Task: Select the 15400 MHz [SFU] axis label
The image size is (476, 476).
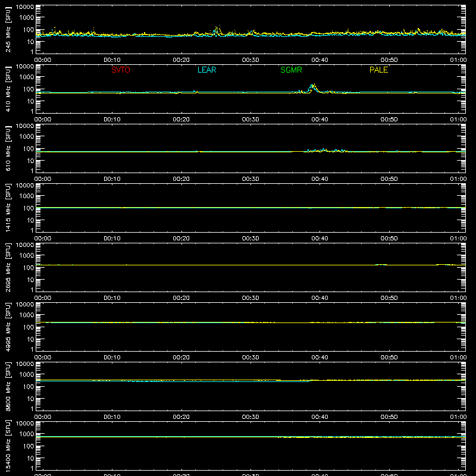Action: pyautogui.click(x=8, y=446)
